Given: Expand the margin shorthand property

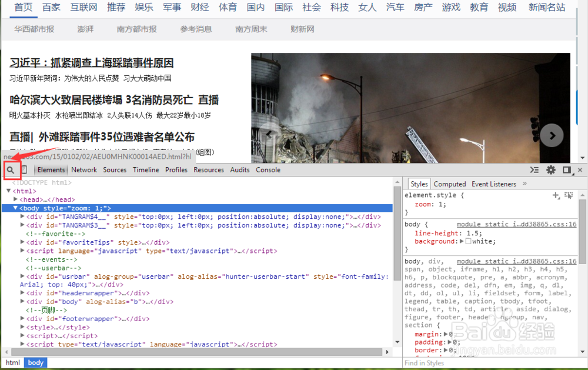Looking at the screenshot, I should (446, 334).
